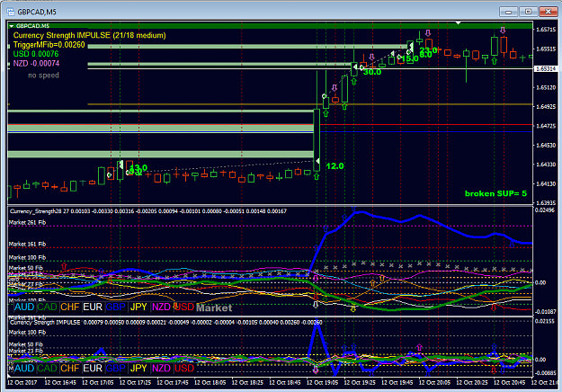Click the 1.64925 price scale value
Viewport: 562px width, 392px height.
[546, 107]
